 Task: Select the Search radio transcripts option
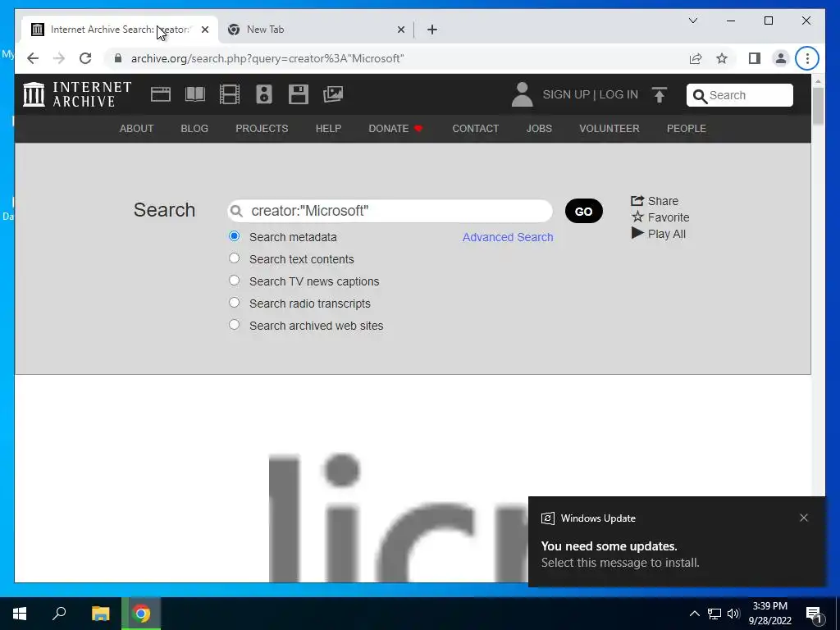(234, 303)
